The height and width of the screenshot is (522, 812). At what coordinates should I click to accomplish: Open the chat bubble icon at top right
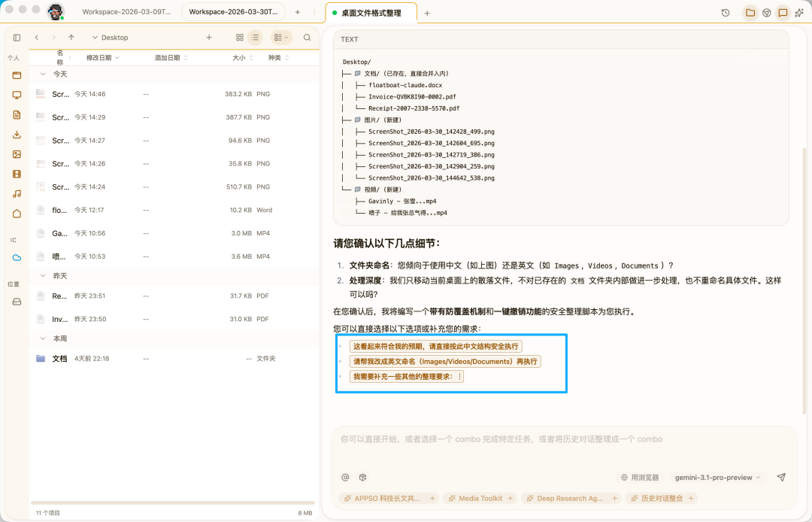point(783,12)
